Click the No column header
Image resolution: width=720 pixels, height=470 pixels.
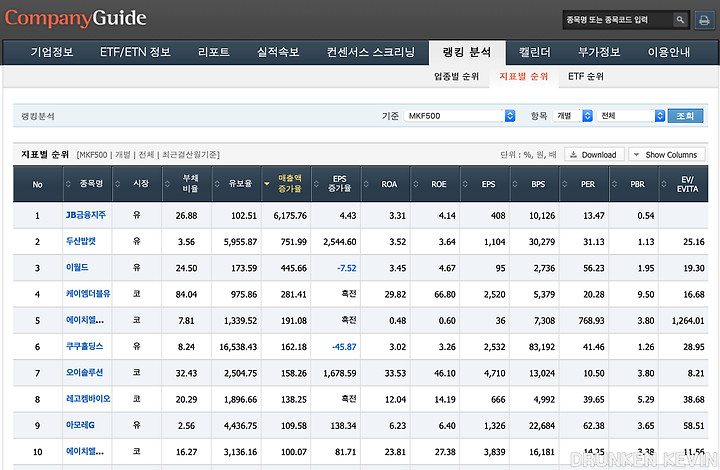[x=38, y=184]
